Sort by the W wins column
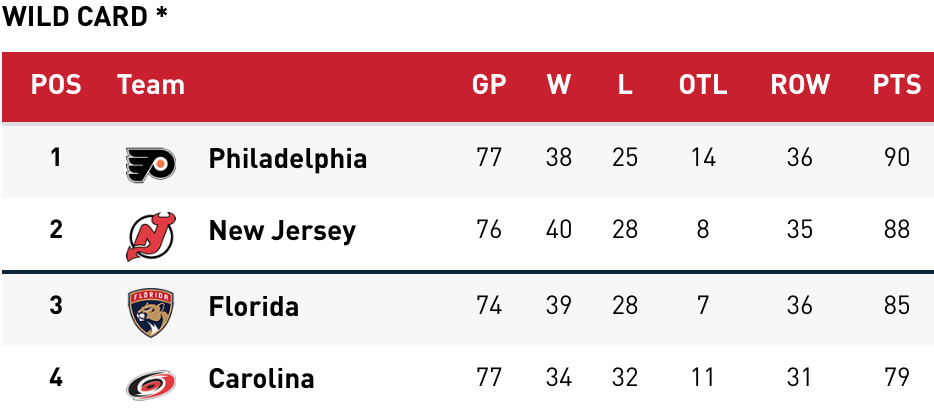Screen dimensions: 934x418 [558, 85]
